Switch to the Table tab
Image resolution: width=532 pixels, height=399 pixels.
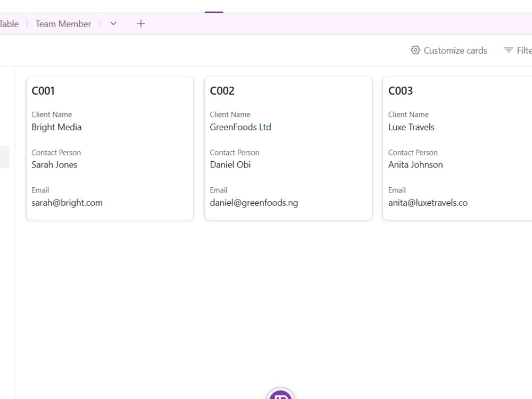tap(9, 24)
